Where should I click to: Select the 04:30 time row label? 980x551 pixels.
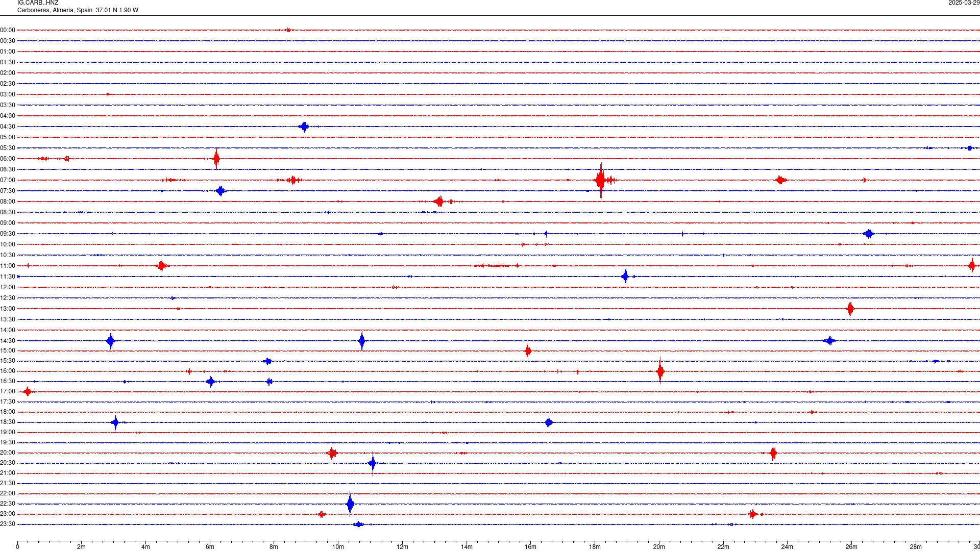(8, 127)
